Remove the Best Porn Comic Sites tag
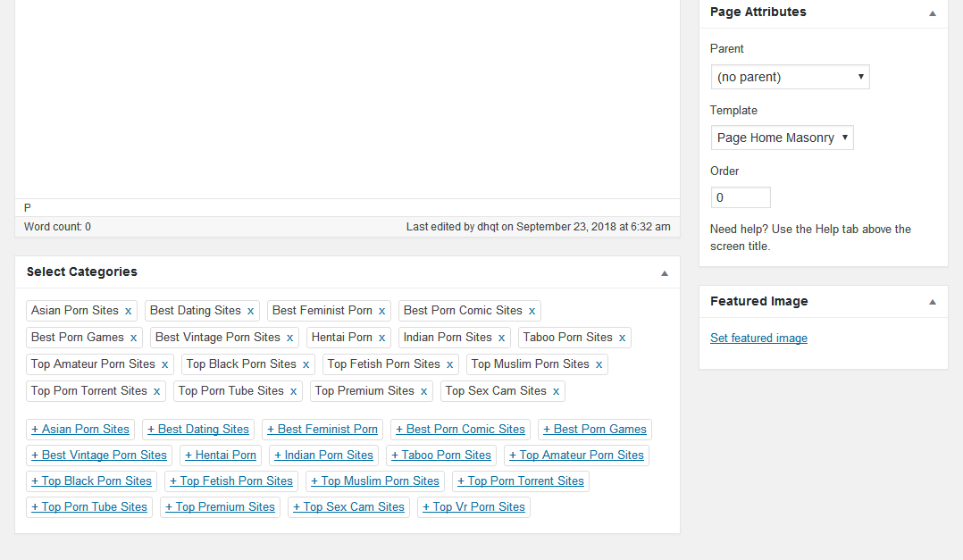Image resolution: width=963 pixels, height=560 pixels. coord(532,311)
